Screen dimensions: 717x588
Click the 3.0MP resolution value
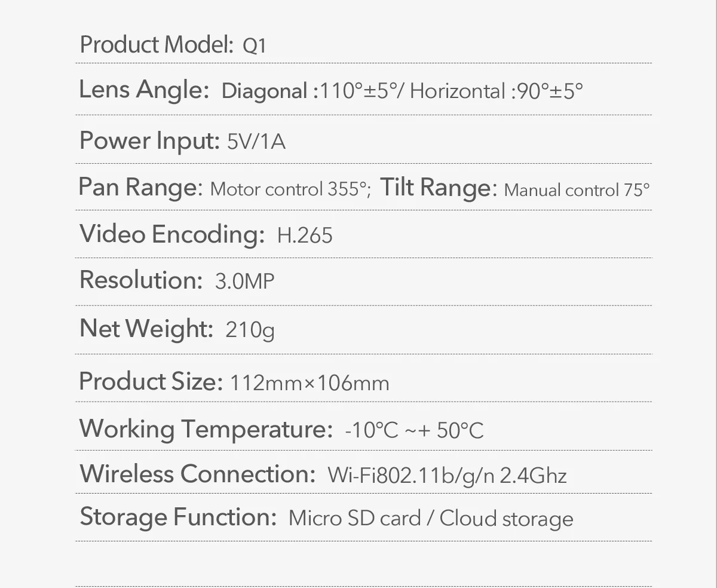[x=244, y=281]
